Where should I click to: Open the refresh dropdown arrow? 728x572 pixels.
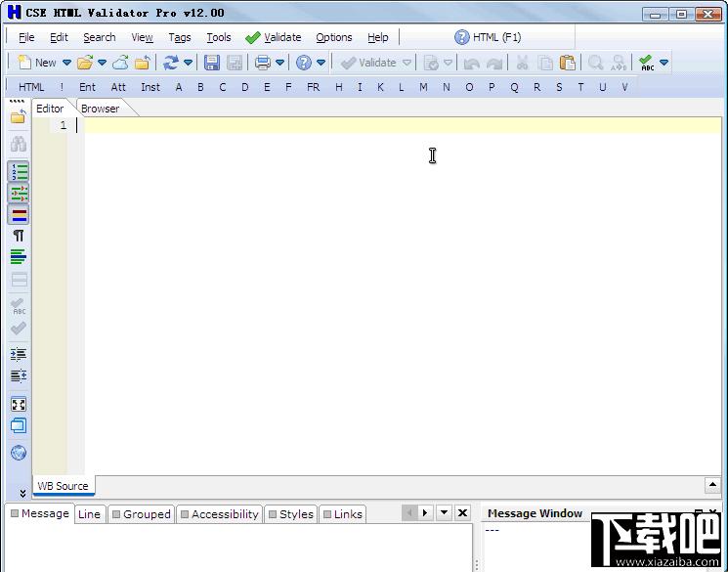188,63
